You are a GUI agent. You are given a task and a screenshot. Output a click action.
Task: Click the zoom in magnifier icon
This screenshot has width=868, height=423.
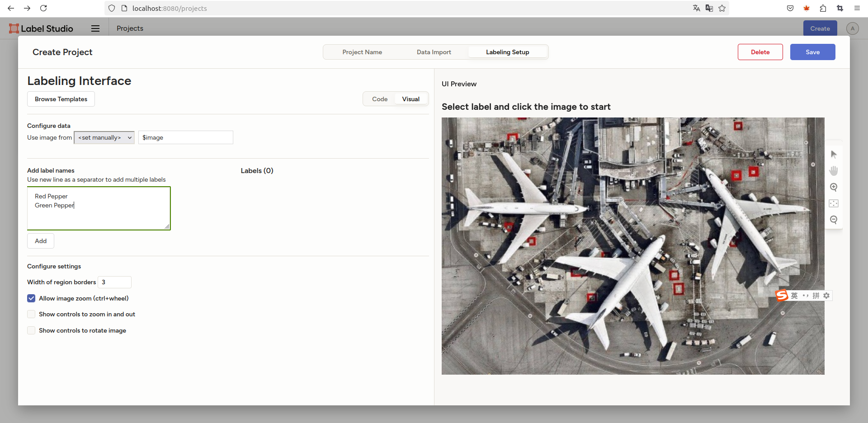834,187
